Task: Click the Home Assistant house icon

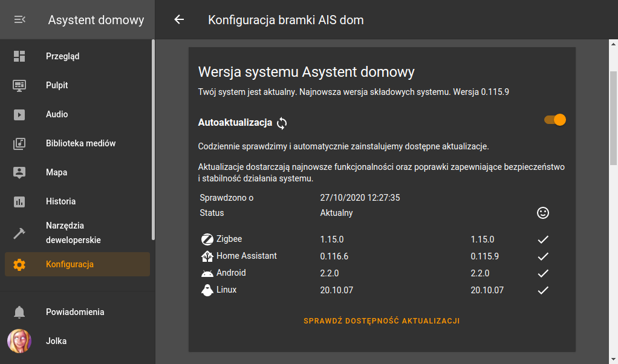Action: coord(207,256)
